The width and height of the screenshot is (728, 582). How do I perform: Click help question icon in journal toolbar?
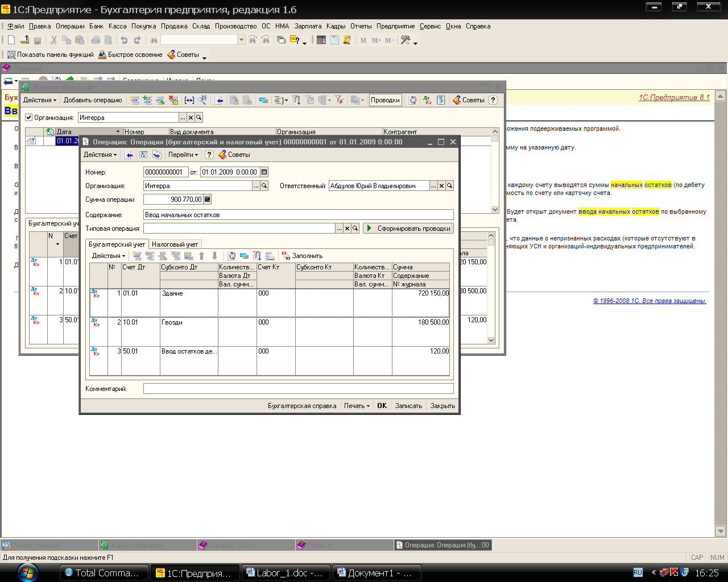point(493,100)
